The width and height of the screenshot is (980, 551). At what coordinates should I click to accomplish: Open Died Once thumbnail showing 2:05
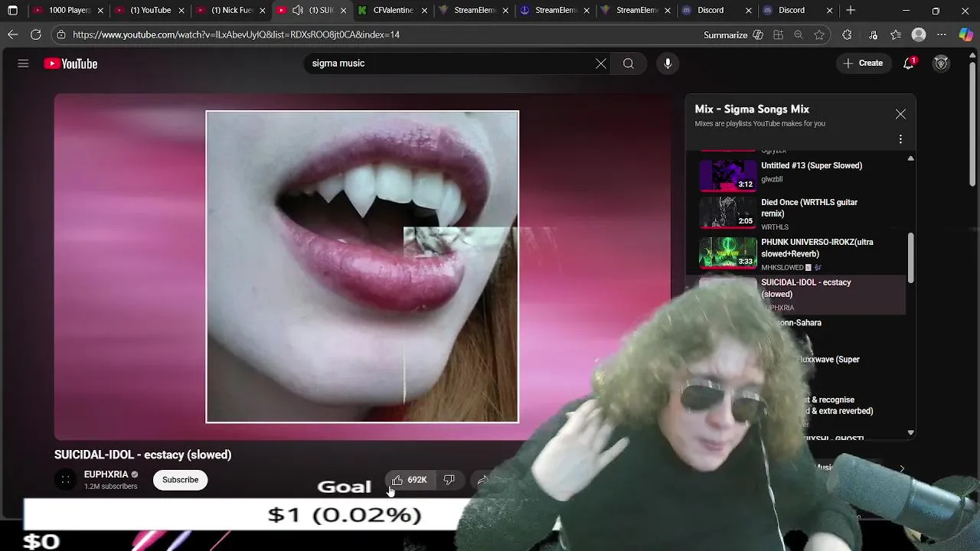[727, 211]
